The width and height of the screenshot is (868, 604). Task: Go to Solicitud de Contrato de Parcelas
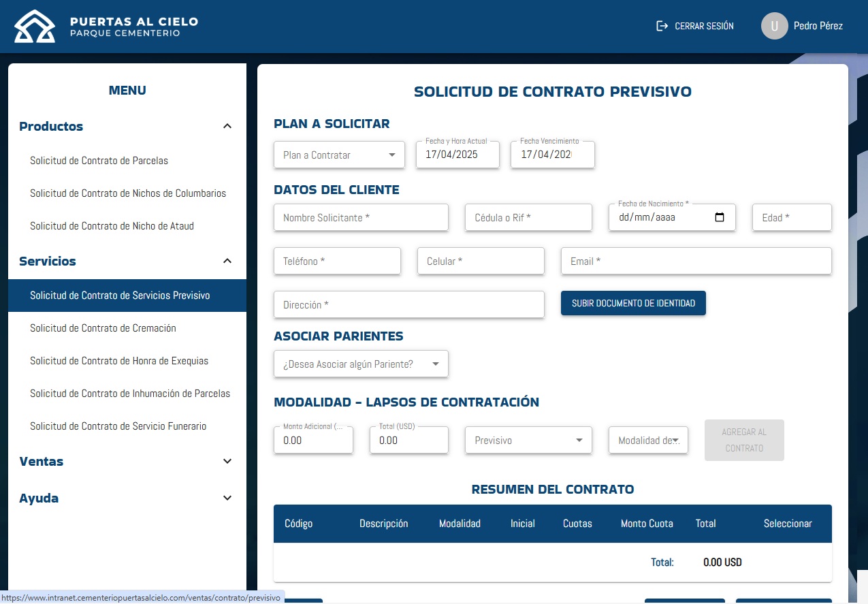pos(99,161)
